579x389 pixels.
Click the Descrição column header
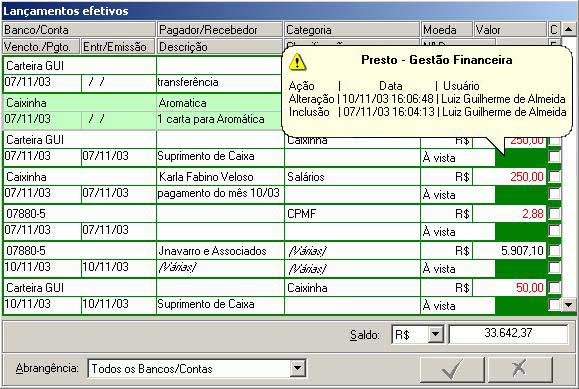(x=220, y=47)
